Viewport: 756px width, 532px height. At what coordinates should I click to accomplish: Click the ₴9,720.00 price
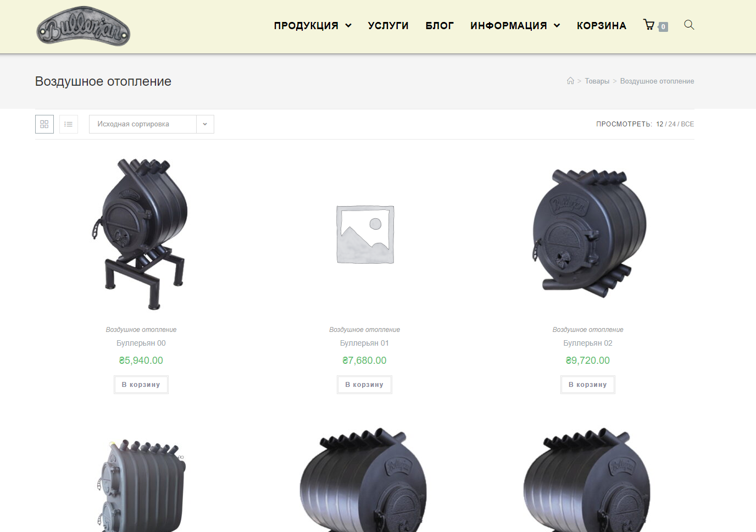point(588,361)
